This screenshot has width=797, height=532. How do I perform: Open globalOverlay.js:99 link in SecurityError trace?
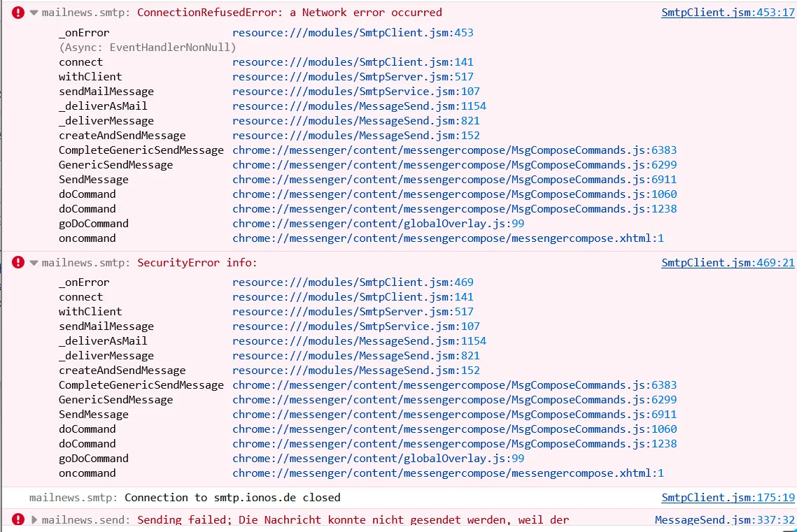378,459
